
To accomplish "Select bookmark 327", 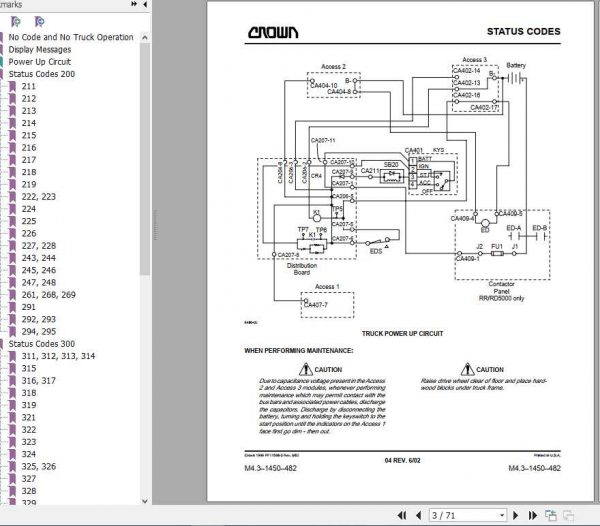I will [29, 479].
